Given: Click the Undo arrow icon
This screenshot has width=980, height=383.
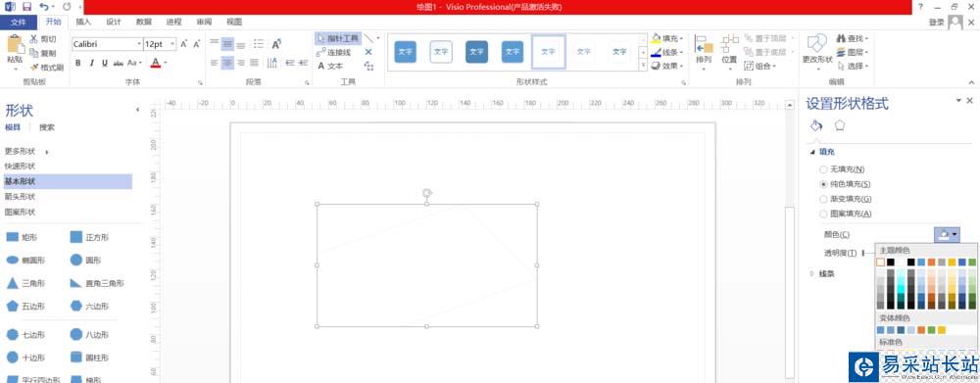Looking at the screenshot, I should point(43,6).
